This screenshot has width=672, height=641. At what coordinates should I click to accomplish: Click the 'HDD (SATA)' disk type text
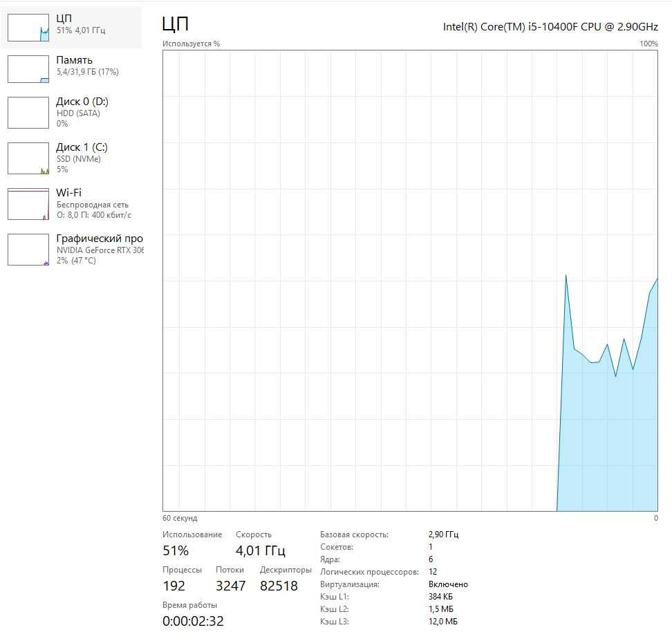(78, 113)
